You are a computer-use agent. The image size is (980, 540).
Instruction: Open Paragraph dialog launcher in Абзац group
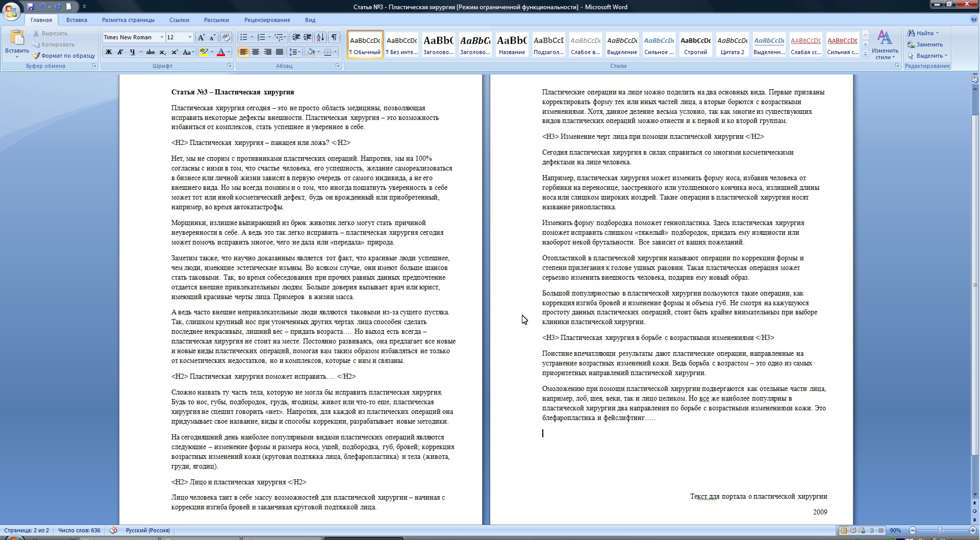(x=338, y=66)
